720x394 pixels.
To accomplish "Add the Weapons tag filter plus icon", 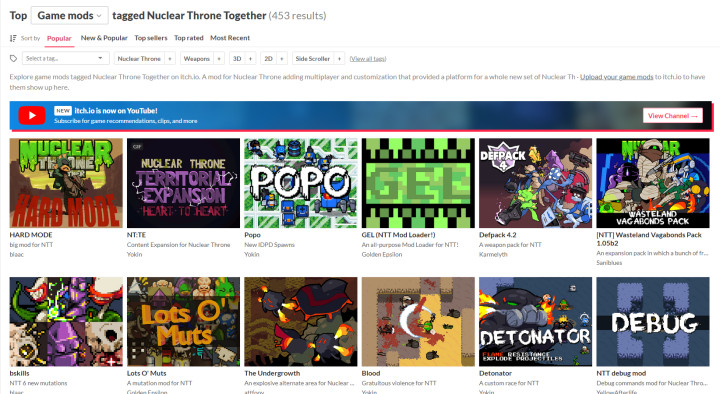I will click(219, 58).
